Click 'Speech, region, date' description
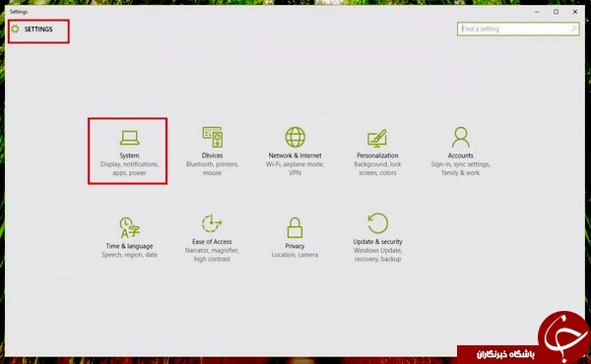 pos(129,255)
